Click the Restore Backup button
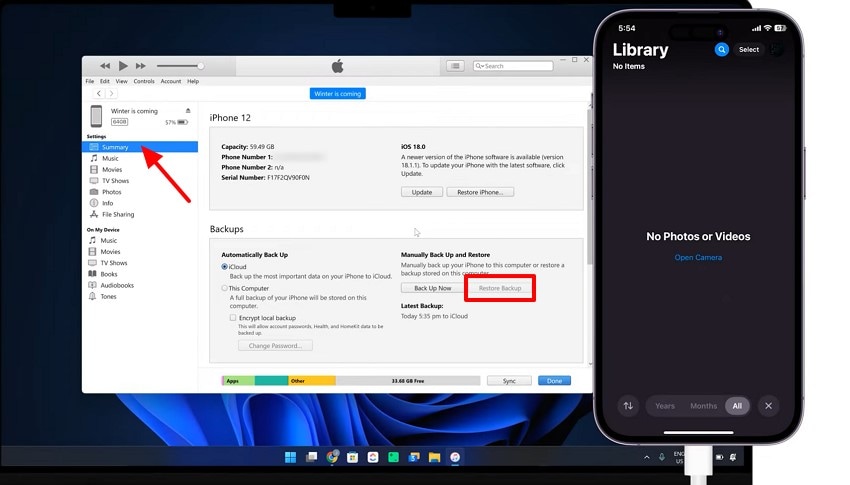 (x=500, y=288)
